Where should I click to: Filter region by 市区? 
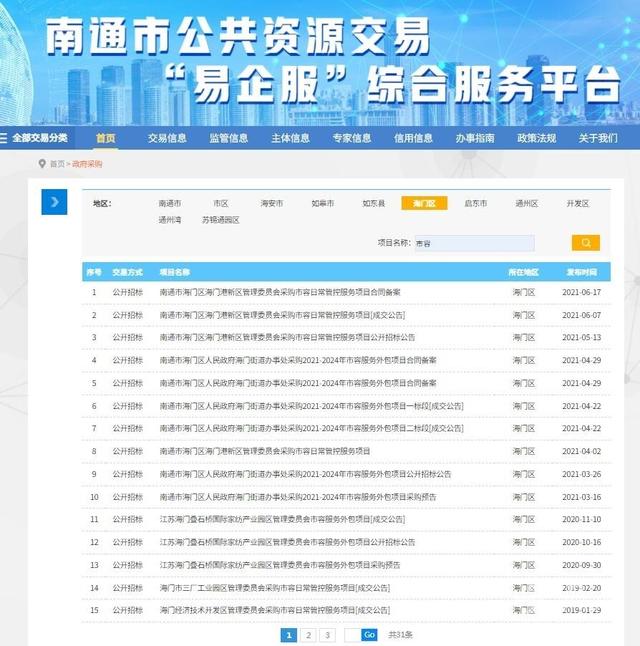pos(221,204)
